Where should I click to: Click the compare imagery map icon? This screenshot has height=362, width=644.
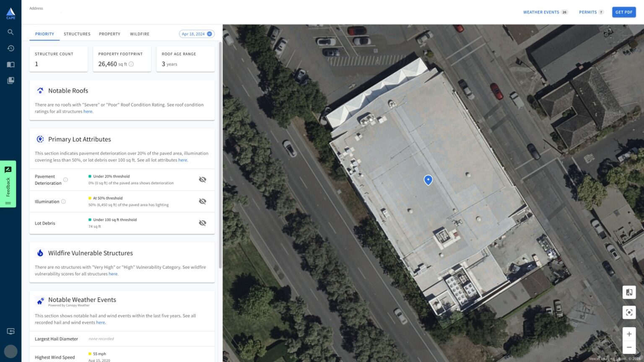point(629,292)
